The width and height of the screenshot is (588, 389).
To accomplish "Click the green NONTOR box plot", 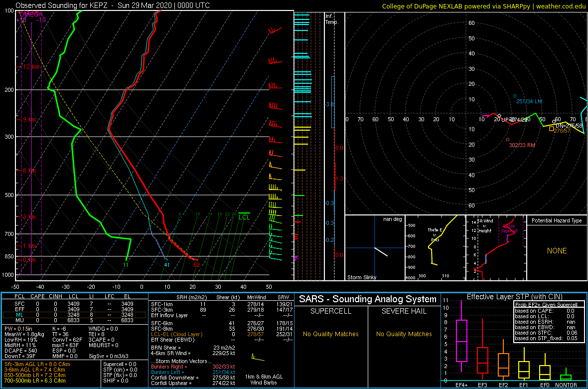I will click(566, 375).
